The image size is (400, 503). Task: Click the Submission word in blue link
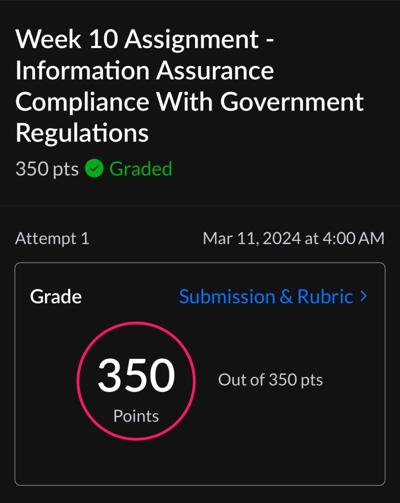click(x=227, y=296)
